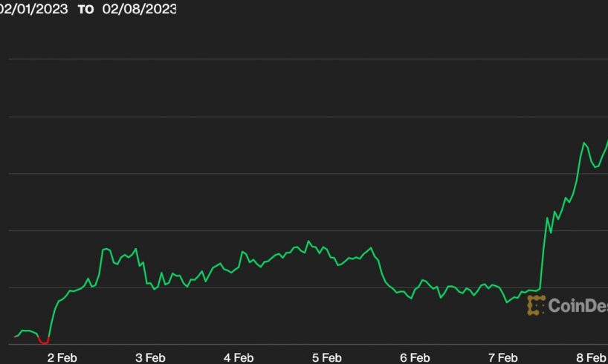The height and width of the screenshot is (364, 608).
Task: Select the 6 Feb axis label
Action: [x=415, y=357]
